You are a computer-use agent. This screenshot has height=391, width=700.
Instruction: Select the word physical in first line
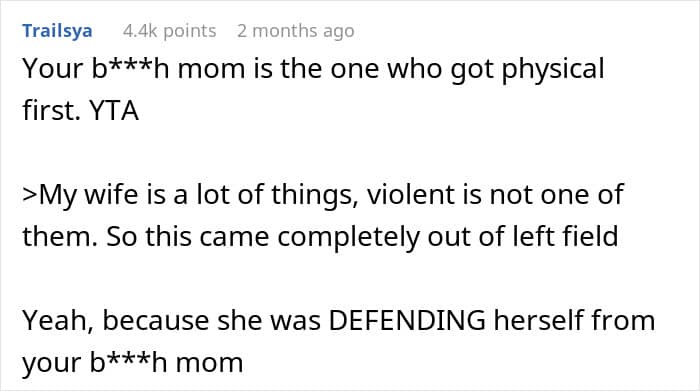(553, 70)
